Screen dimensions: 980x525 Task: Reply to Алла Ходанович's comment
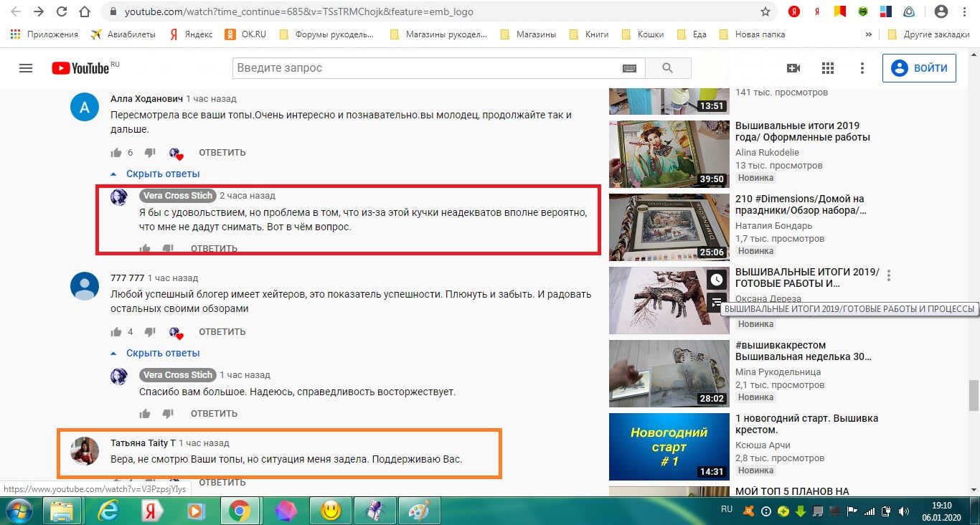tap(222, 153)
